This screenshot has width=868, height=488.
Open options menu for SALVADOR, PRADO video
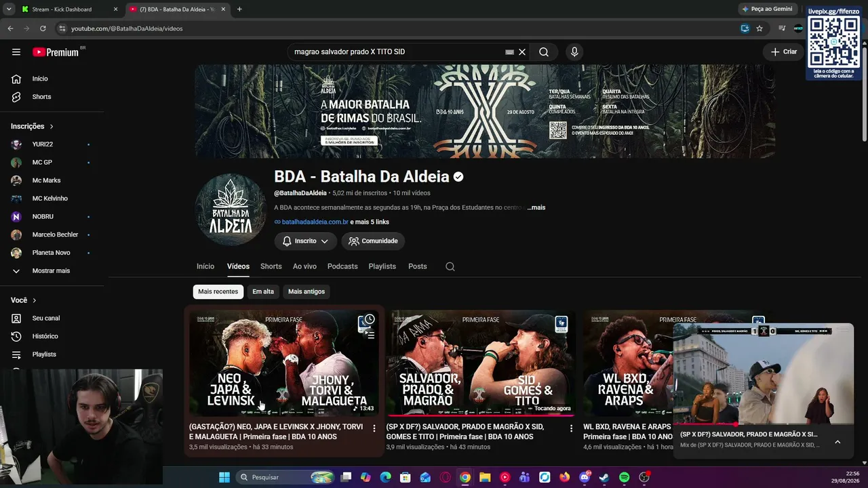coord(571,428)
